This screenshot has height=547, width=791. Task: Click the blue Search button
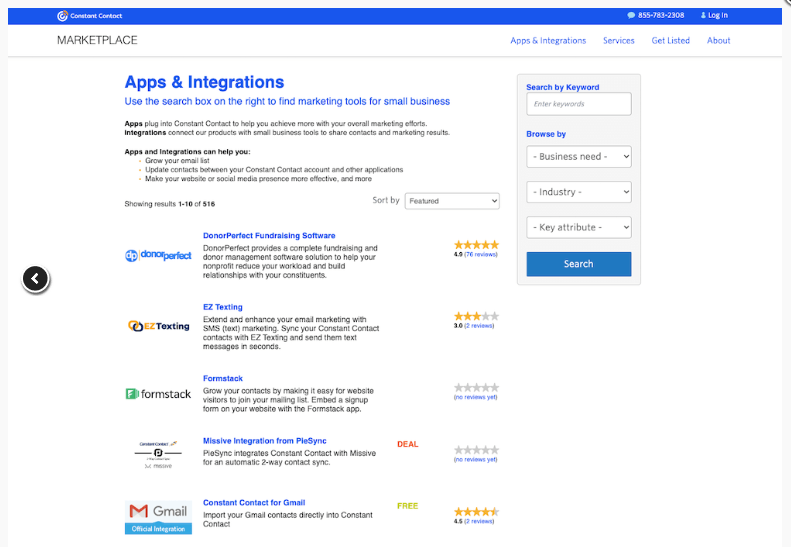[x=579, y=264]
